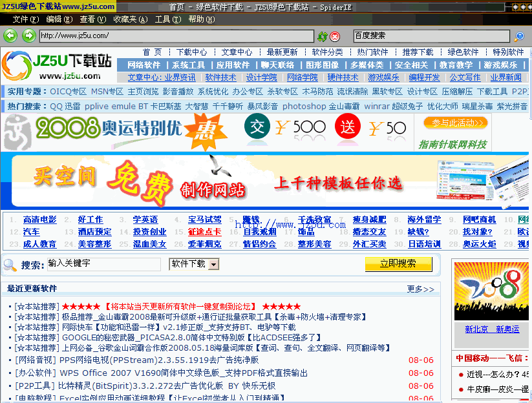Click the green back arrow button
Viewport: 532px width, 403px height.
click(x=10, y=36)
